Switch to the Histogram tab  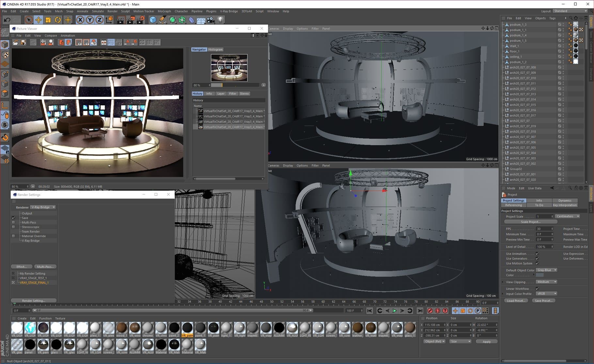click(215, 50)
